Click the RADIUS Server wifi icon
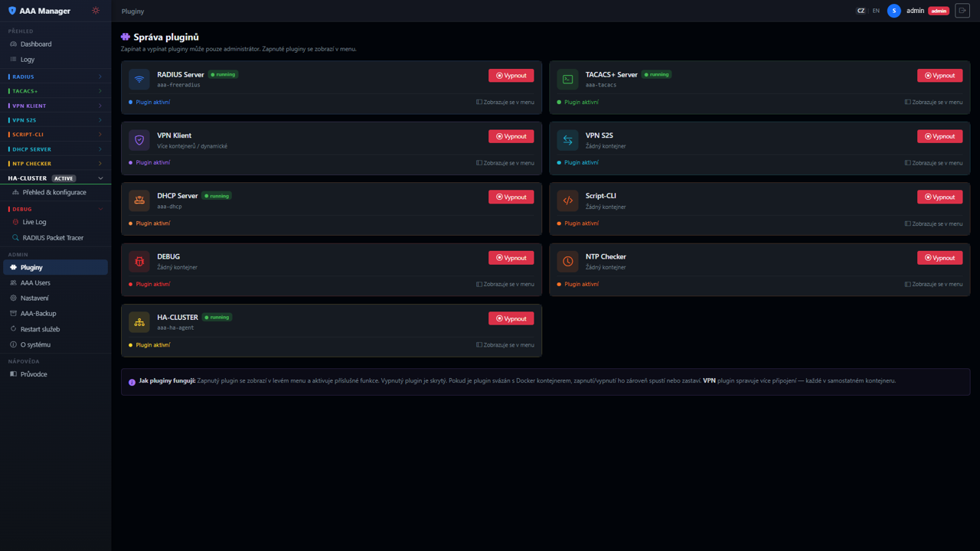The image size is (980, 551). (x=139, y=79)
